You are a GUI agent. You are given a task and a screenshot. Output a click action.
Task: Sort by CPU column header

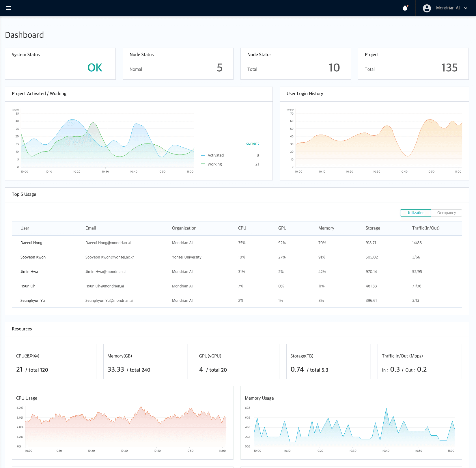click(242, 228)
